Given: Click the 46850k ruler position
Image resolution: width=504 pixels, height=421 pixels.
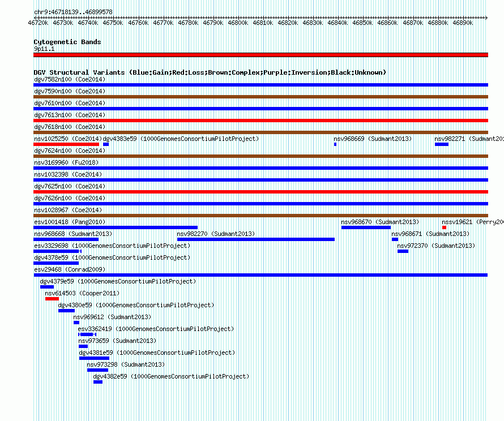Looking at the screenshot, I should pyautogui.click(x=362, y=23).
